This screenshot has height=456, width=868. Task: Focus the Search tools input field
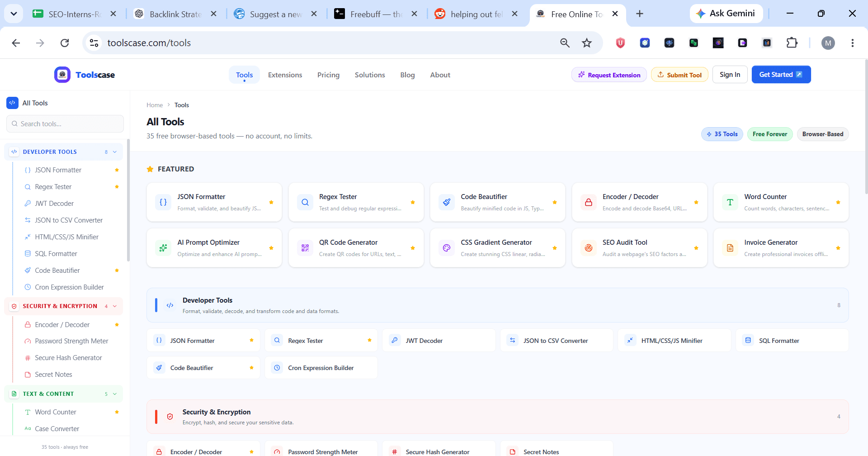pos(65,124)
